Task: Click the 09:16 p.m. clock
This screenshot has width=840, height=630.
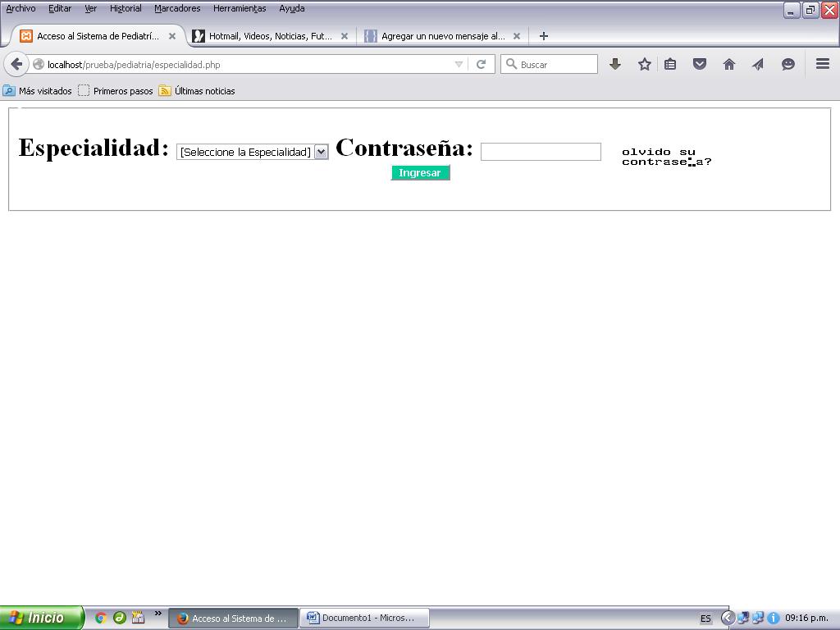Action: click(x=806, y=618)
